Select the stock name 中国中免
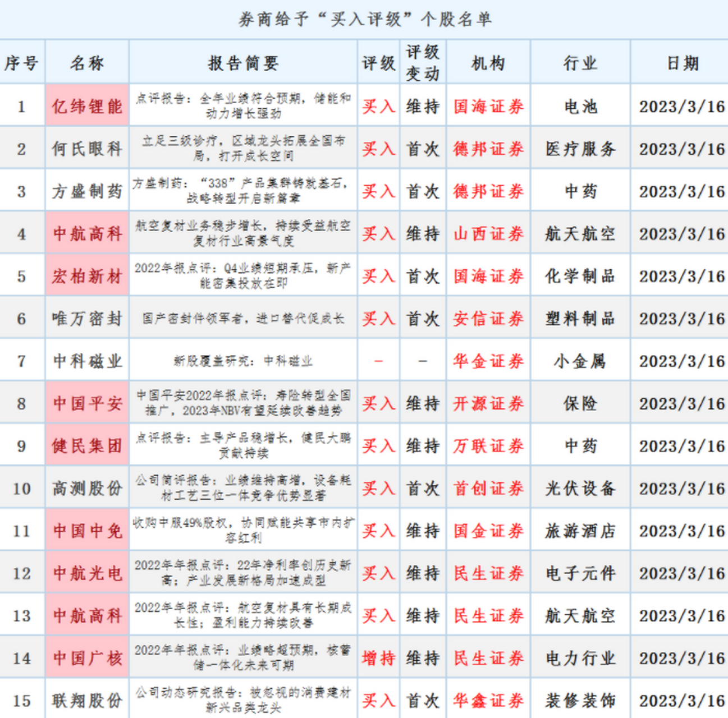728x718 pixels. tap(87, 531)
